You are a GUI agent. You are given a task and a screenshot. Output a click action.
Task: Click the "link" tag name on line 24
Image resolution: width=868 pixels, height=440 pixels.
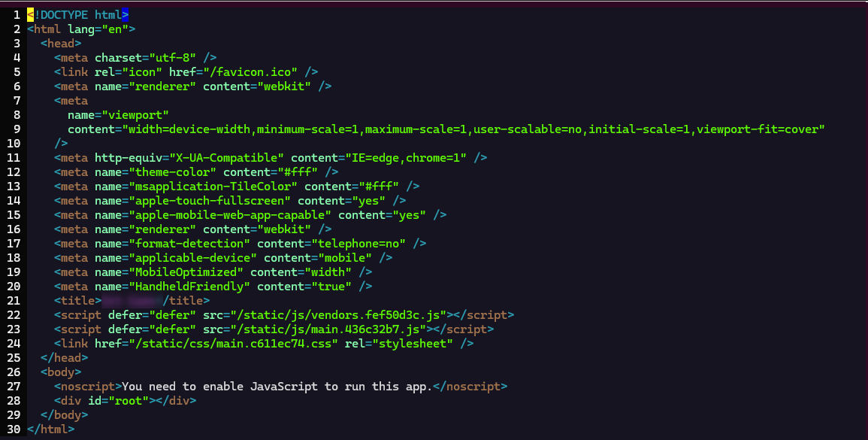(74, 344)
